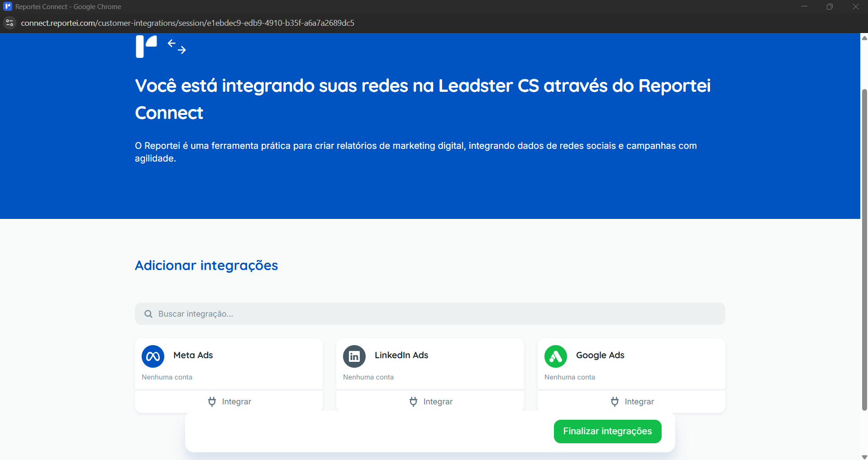Select the Meta Ads card title

193,356
